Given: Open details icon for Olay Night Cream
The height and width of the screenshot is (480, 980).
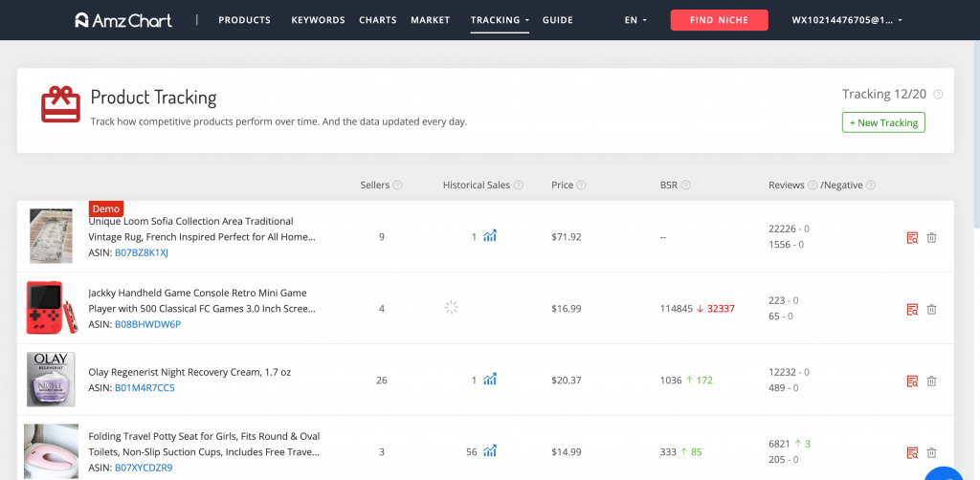Looking at the screenshot, I should (x=912, y=381).
